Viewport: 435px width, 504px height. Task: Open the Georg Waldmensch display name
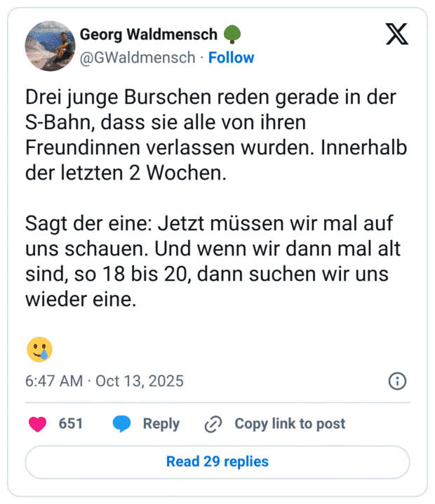(x=149, y=34)
